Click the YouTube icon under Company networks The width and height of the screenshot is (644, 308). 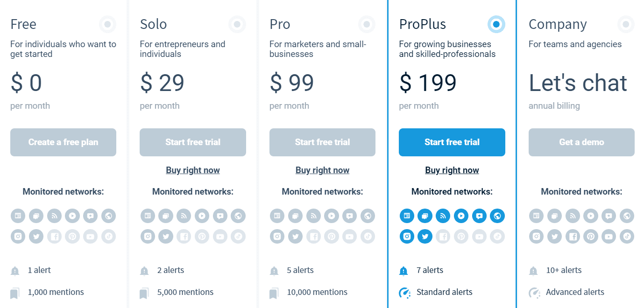coord(609,237)
